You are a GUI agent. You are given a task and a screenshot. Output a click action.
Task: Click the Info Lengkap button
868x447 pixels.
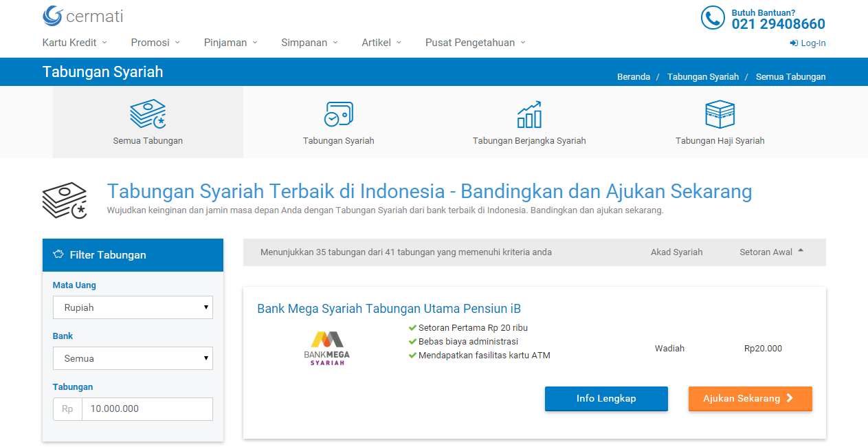tap(606, 399)
